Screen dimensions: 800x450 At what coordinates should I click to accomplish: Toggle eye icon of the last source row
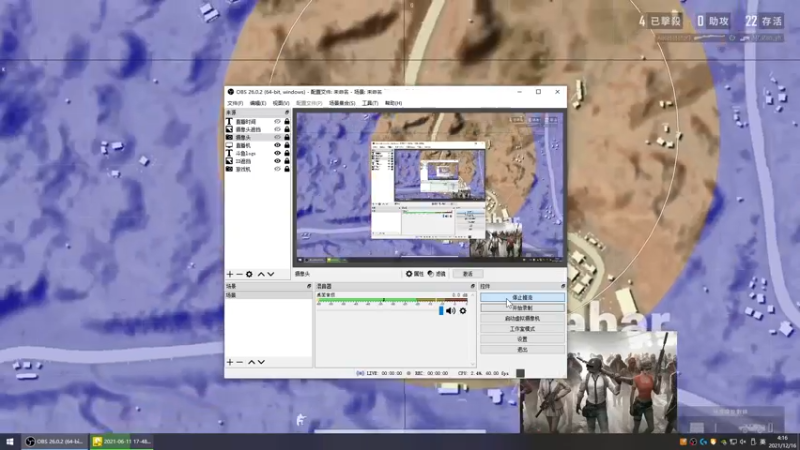point(278,169)
